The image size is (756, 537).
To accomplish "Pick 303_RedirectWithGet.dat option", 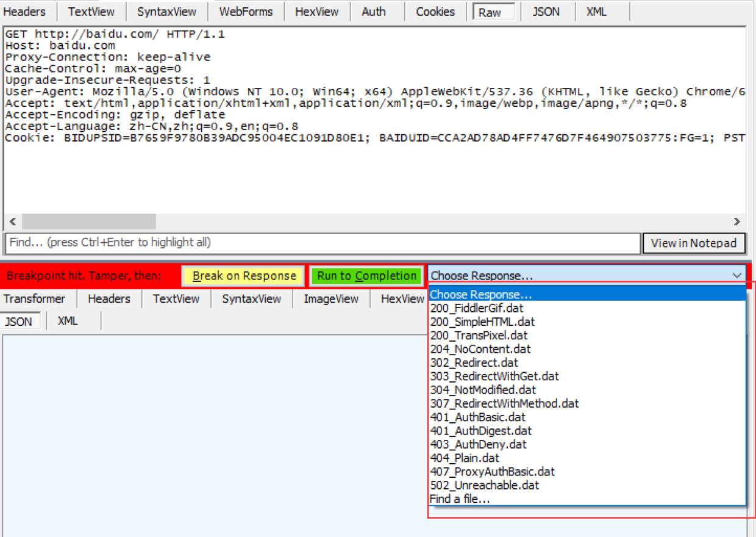I will [x=494, y=376].
